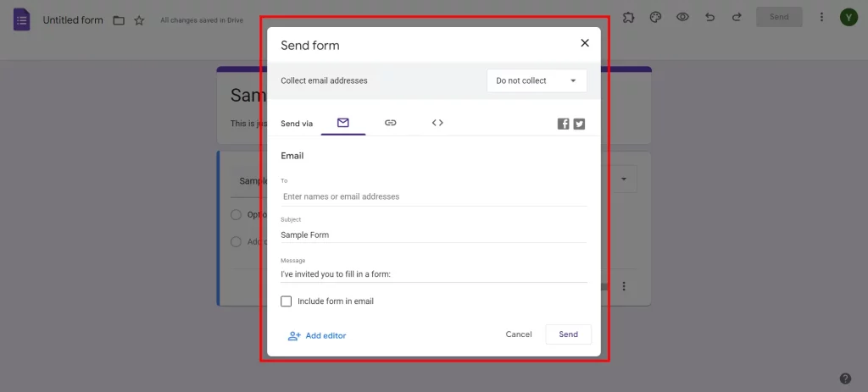Close the Send form dialog

pyautogui.click(x=585, y=43)
